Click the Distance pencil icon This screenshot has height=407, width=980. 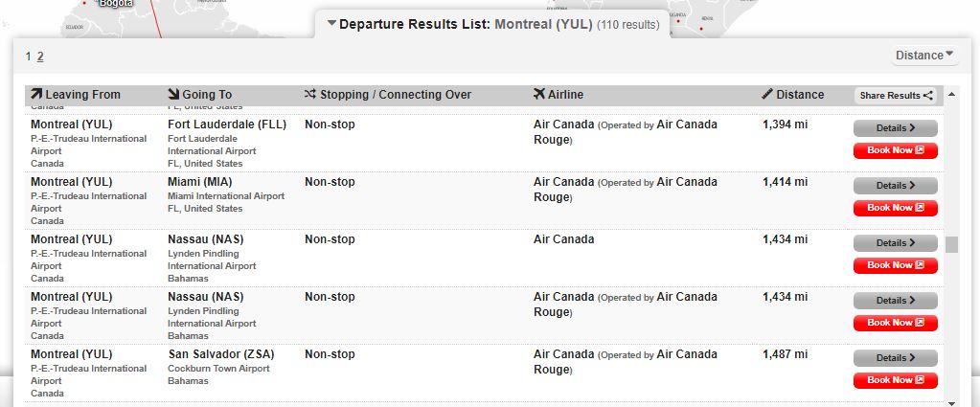pyautogui.click(x=767, y=94)
